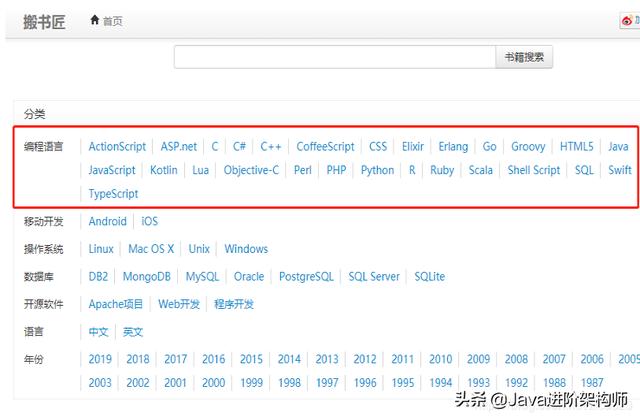The image size is (640, 420).
Task: Click the Weibo icon at top right
Action: click(627, 20)
